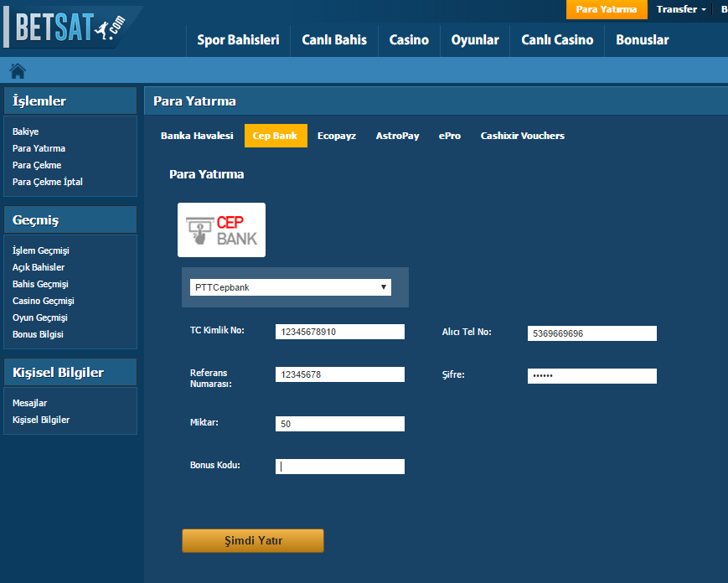
Task: Open the PTTCepbank bank dropdown
Action: [x=290, y=287]
